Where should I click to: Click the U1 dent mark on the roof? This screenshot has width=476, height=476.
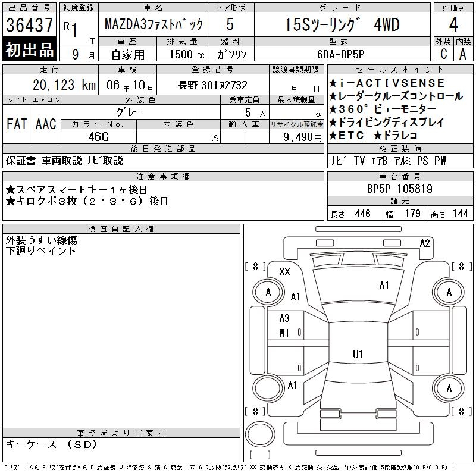[x=358, y=354]
